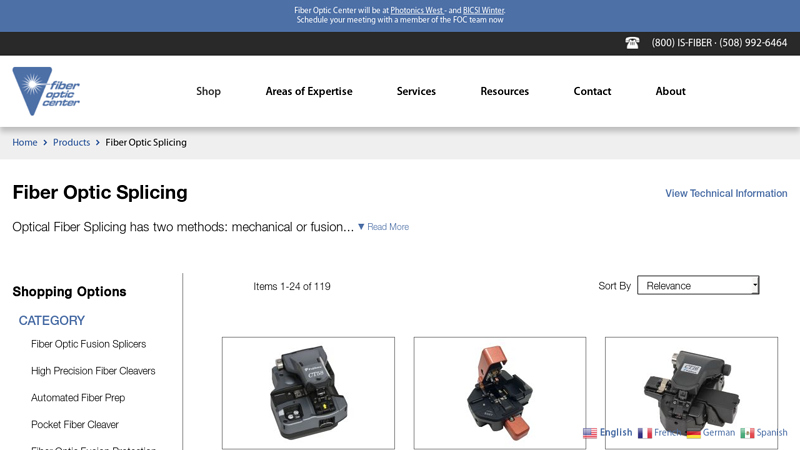This screenshot has width=800, height=450.
Task: Go to Home in the breadcrumb
Action: pyautogui.click(x=25, y=142)
